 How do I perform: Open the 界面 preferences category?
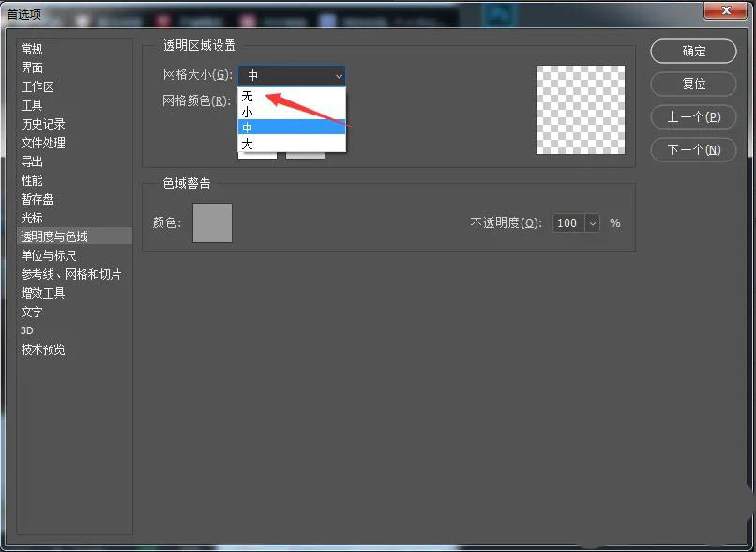[32, 68]
